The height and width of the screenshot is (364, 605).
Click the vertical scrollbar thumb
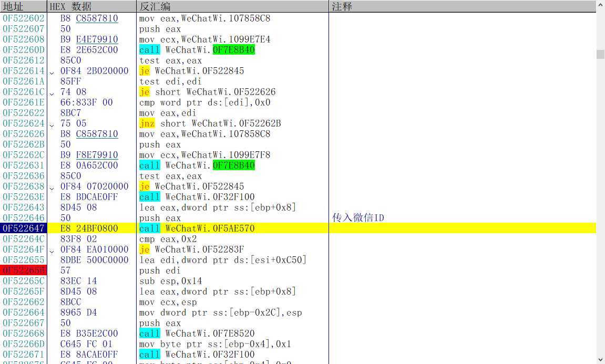(x=600, y=54)
